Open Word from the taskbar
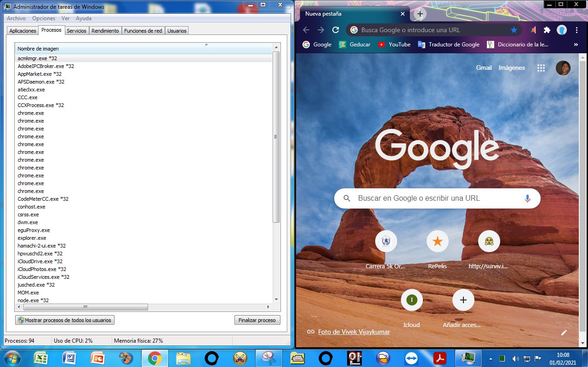Screen dimensions: 588x367 pos(69,358)
